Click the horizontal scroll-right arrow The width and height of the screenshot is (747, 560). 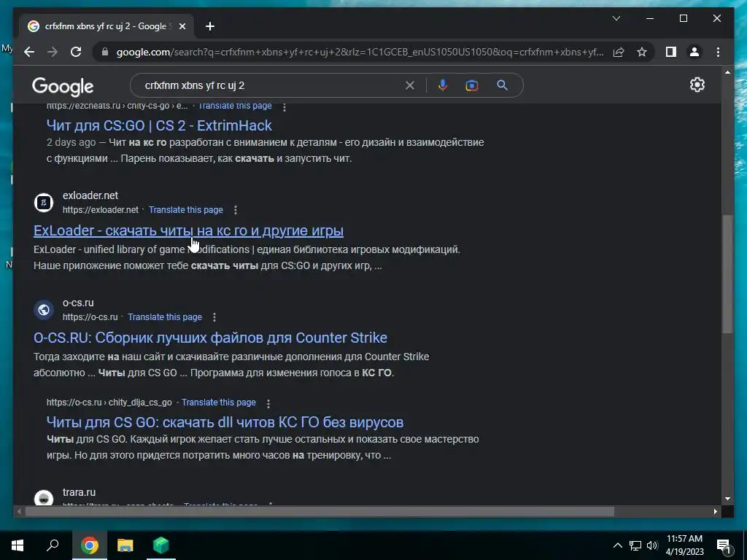pyautogui.click(x=716, y=512)
